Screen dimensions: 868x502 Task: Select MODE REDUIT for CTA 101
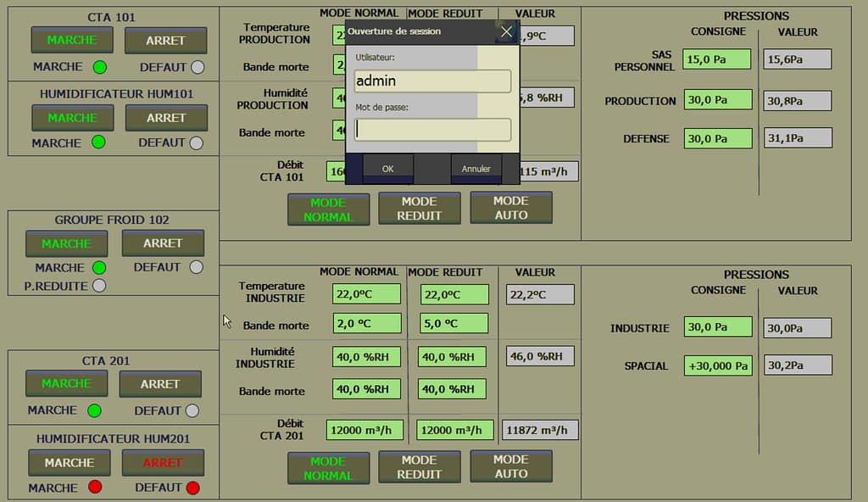tap(419, 209)
